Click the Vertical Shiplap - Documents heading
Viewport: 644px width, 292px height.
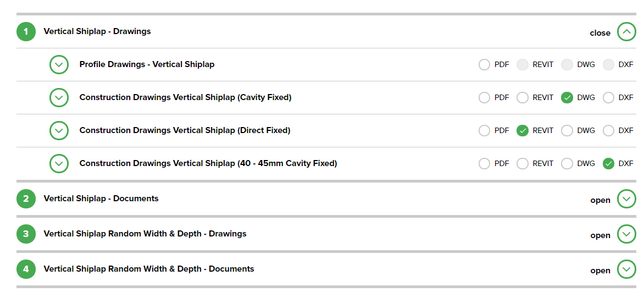click(101, 199)
